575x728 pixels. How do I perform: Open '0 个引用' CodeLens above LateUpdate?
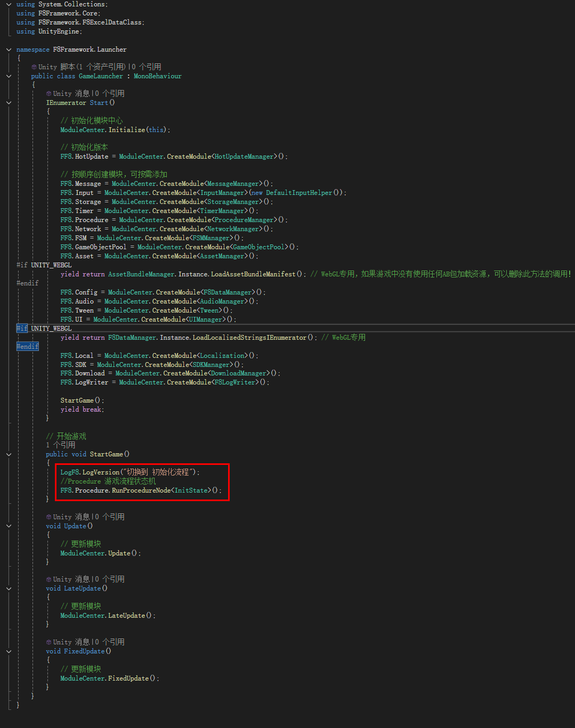(x=110, y=579)
